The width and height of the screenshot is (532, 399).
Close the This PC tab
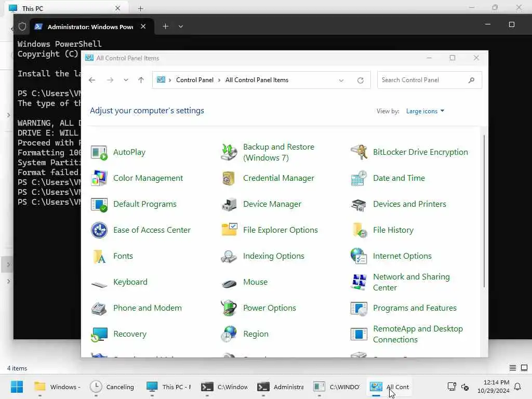pos(118,8)
